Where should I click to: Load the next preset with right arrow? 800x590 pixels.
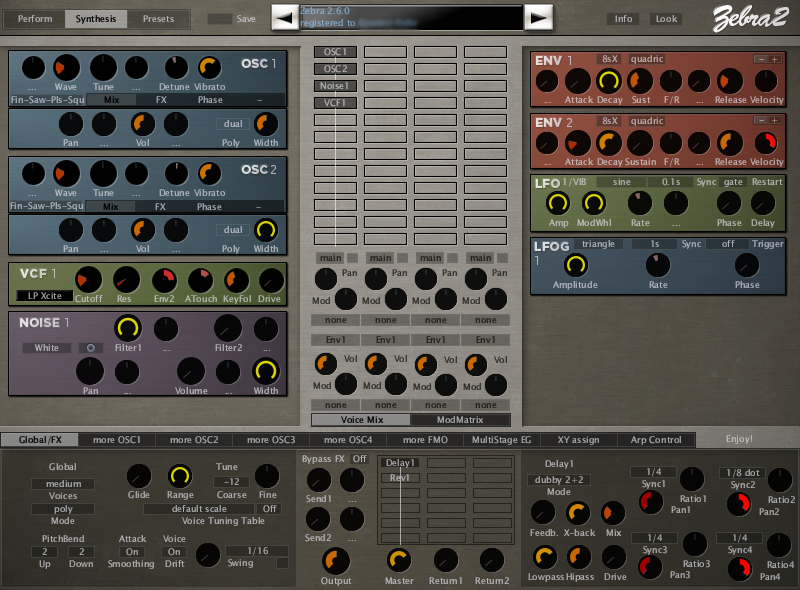click(x=538, y=18)
